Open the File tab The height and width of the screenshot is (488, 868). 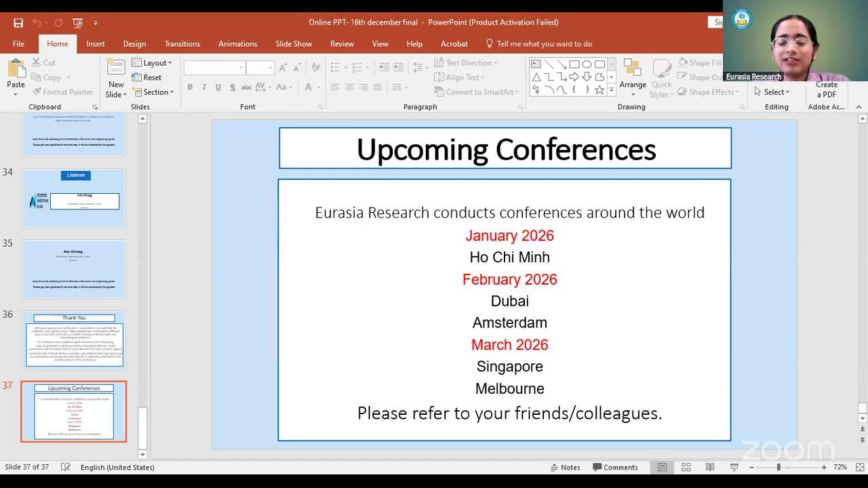[x=18, y=43]
